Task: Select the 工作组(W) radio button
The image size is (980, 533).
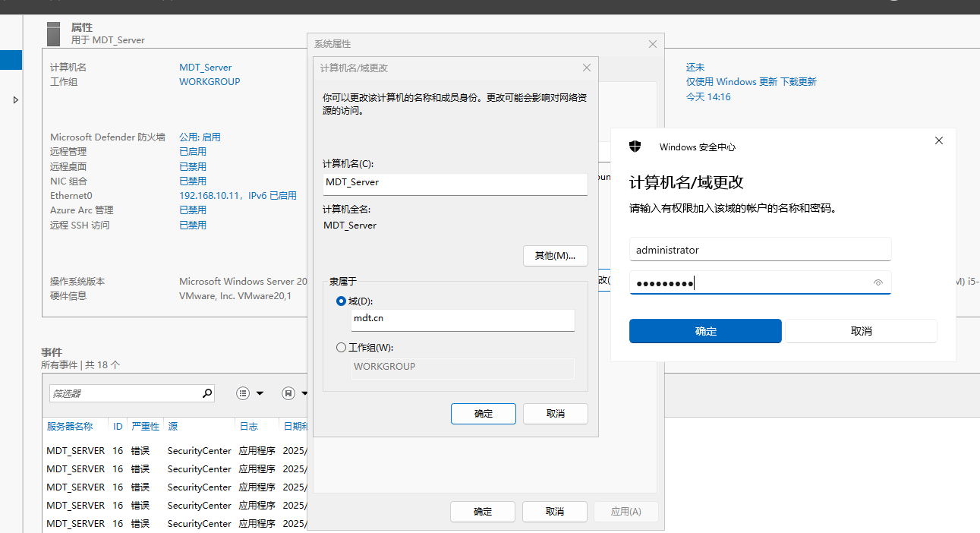Action: (341, 347)
